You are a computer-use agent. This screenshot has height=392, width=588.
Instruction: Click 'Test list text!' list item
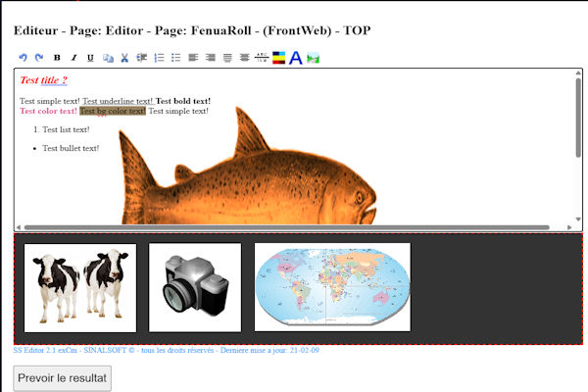pos(66,129)
